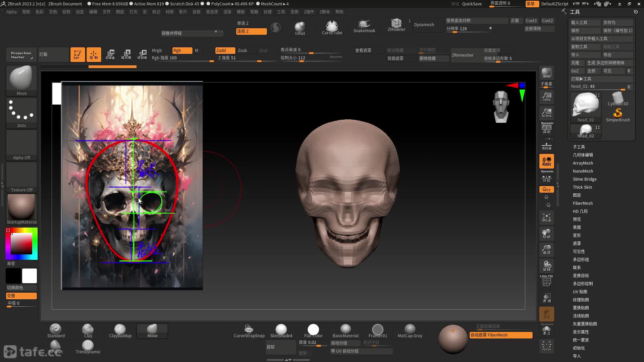Open the 笔刷 brush menu
This screenshot has height=362, width=644.
[26, 12]
